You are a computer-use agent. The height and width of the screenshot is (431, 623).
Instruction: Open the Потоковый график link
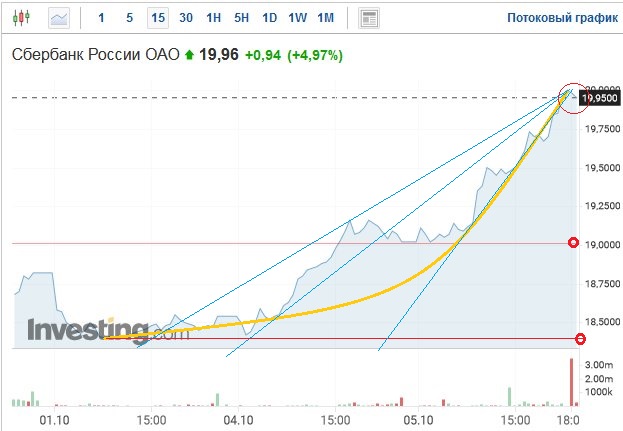(x=563, y=18)
